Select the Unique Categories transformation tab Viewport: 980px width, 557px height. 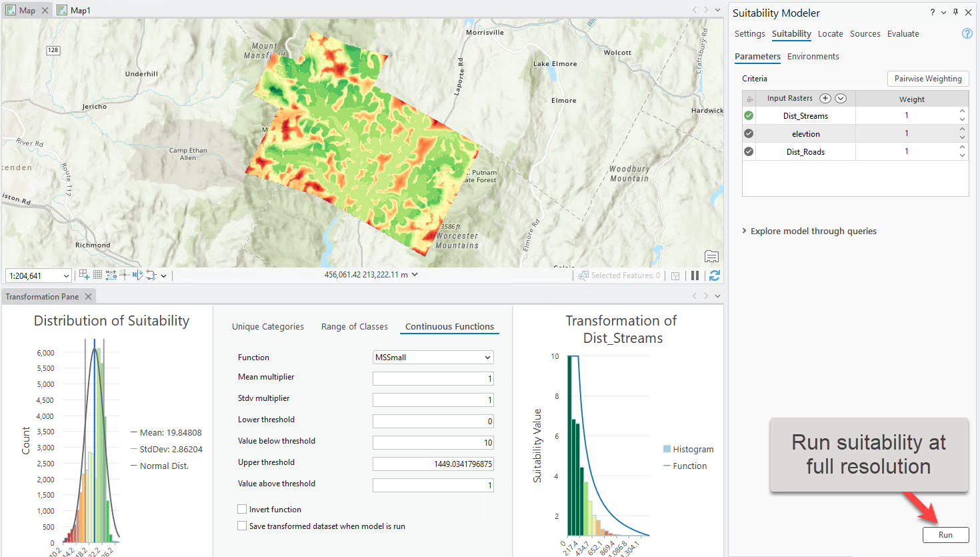click(x=268, y=326)
